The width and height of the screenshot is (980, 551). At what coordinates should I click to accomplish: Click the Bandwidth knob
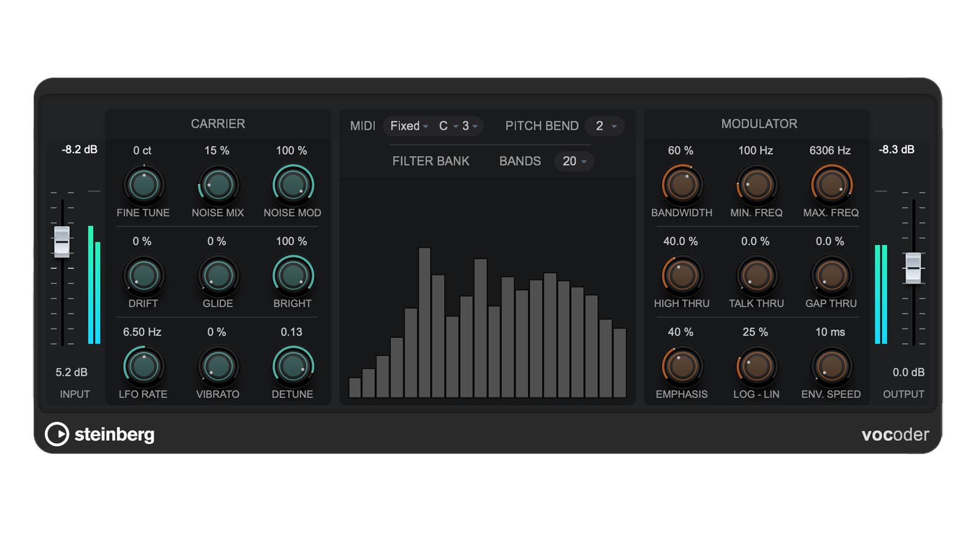(x=681, y=185)
